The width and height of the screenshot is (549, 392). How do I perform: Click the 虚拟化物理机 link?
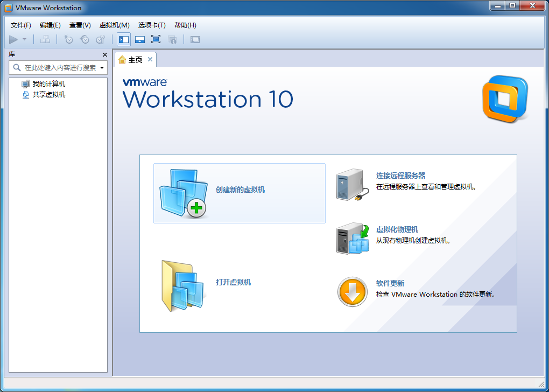click(x=397, y=229)
